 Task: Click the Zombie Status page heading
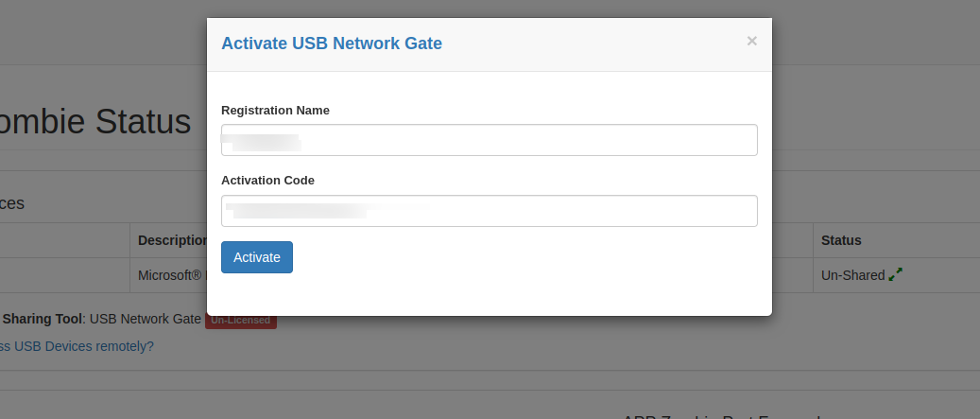[x=95, y=121]
